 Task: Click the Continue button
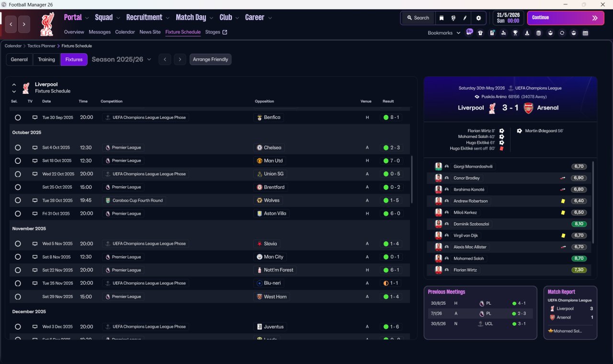click(566, 18)
